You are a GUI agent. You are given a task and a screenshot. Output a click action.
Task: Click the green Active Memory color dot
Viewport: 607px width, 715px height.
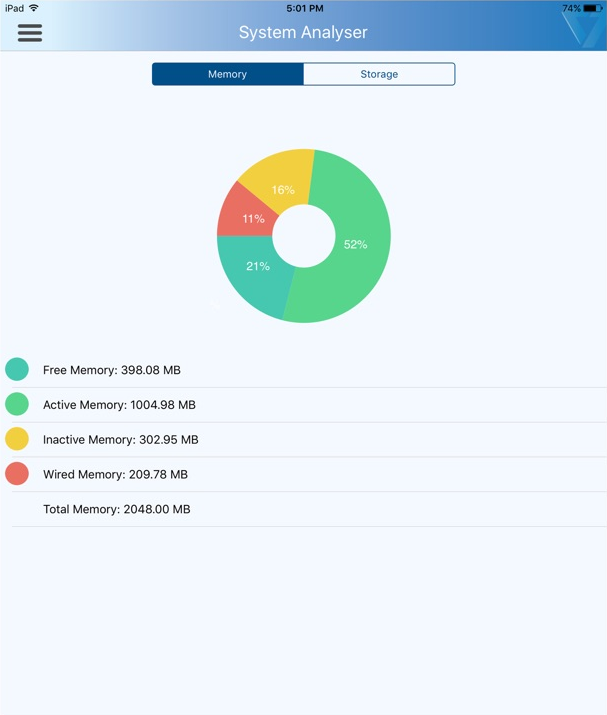click(x=17, y=404)
